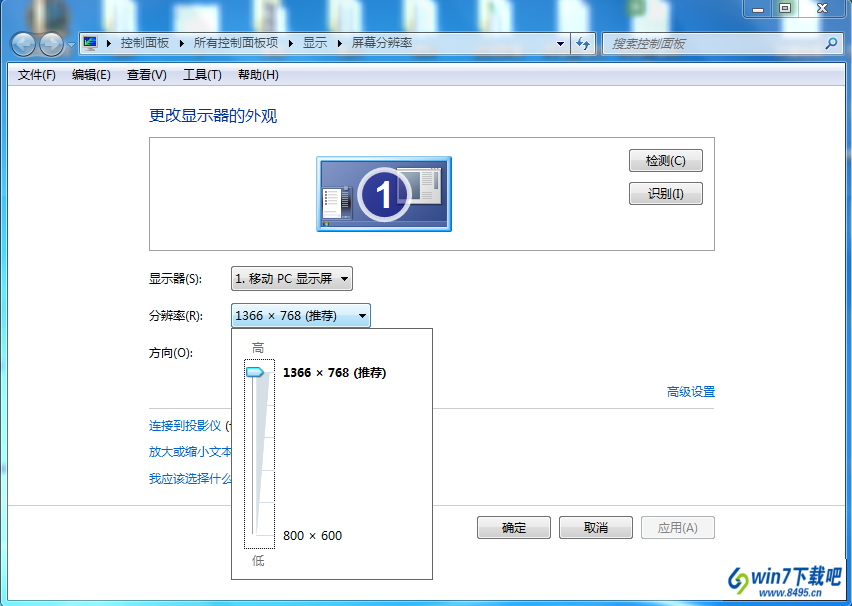Open the 高级设置 link

click(x=691, y=392)
